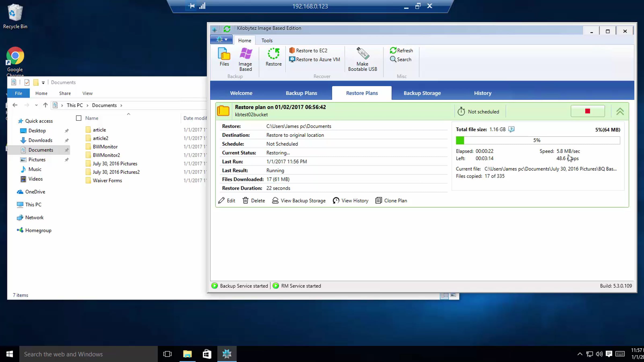Image resolution: width=644 pixels, height=362 pixels.
Task: Click the Search the web and Windows box
Action: (x=89, y=354)
